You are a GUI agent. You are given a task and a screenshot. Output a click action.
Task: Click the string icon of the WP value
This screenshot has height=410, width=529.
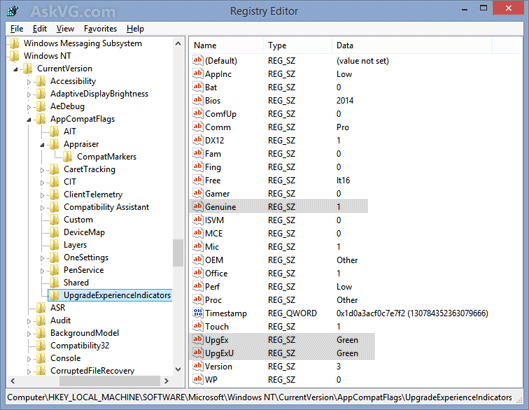pyautogui.click(x=198, y=379)
